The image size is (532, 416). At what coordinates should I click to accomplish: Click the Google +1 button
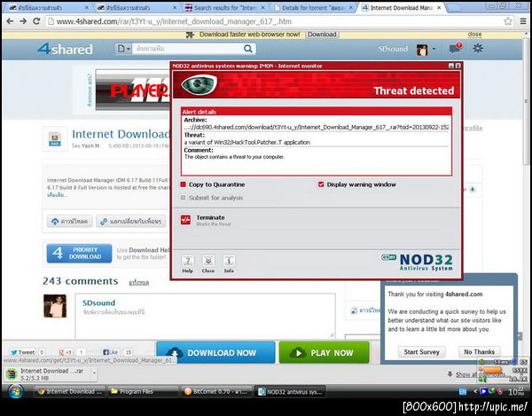(x=66, y=352)
